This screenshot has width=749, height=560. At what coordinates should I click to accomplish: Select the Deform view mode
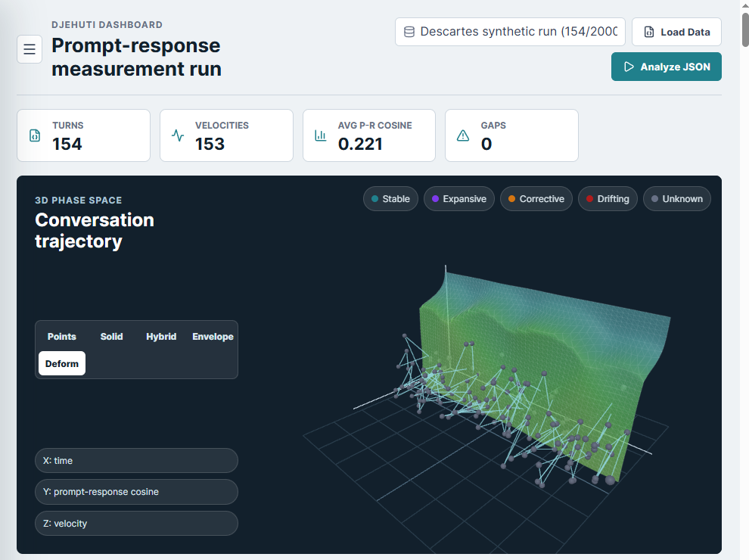(x=62, y=363)
